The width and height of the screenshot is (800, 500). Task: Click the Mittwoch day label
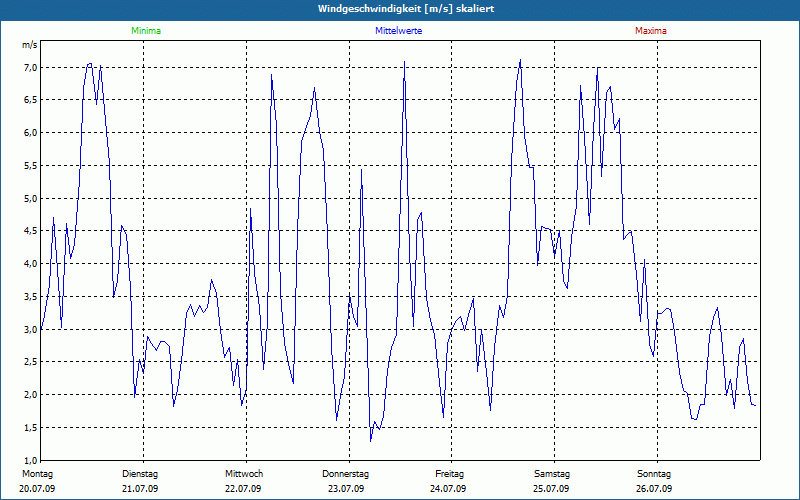pyautogui.click(x=244, y=474)
